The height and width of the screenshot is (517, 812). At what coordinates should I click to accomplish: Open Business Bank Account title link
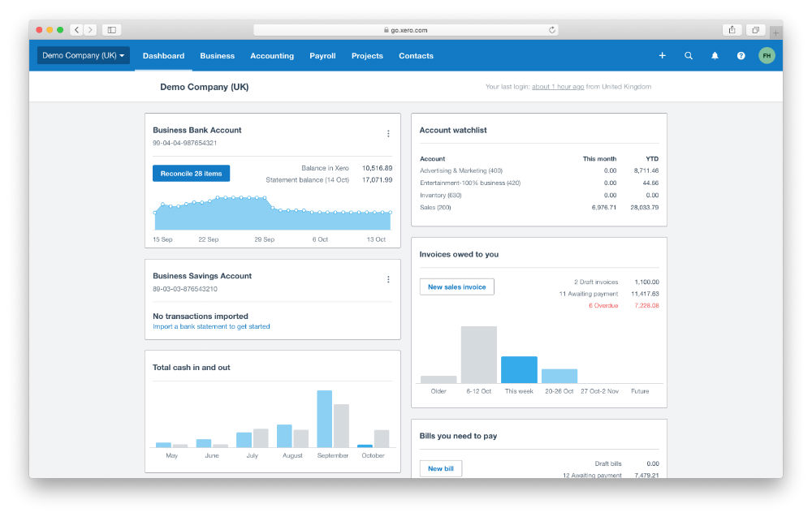pyautogui.click(x=197, y=131)
